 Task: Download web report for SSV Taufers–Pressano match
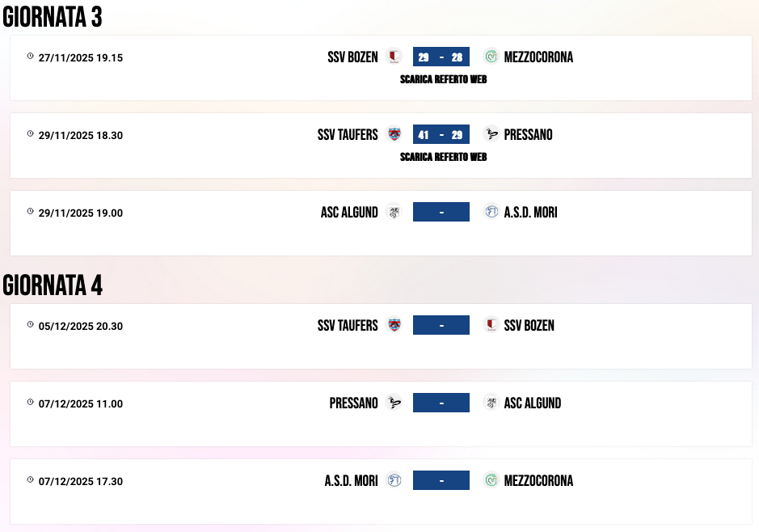coord(443,157)
